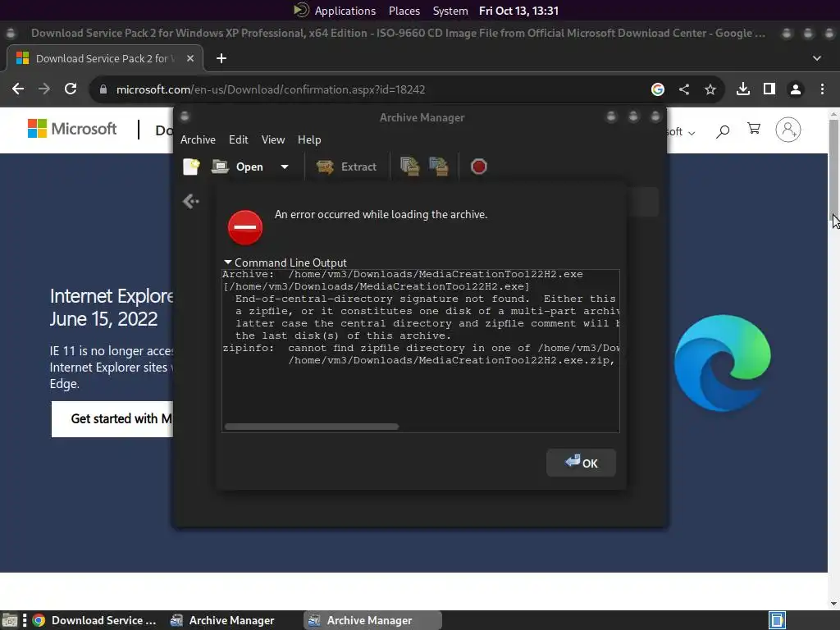Click the add folder to archive icon

click(439, 167)
